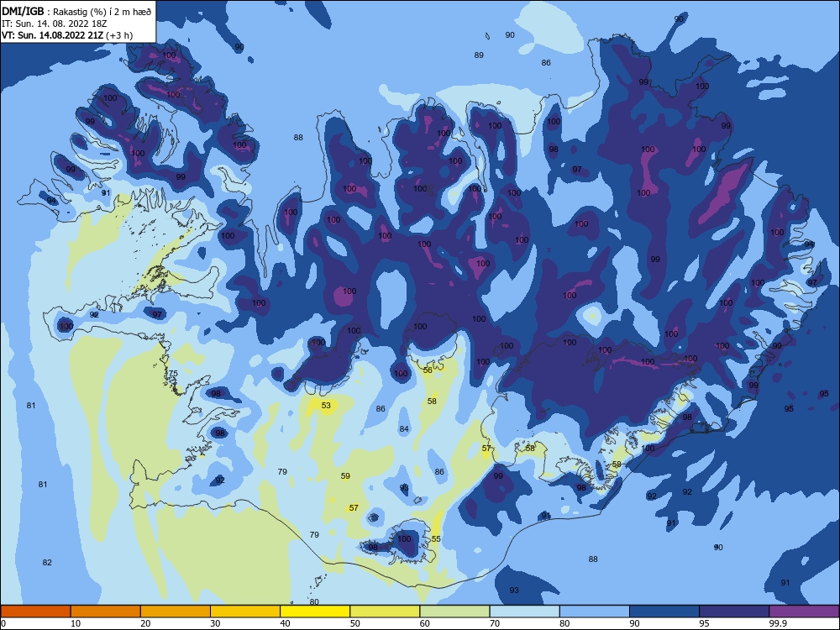
Task: Choose the light blue 80–90 legend swatch
Action: (x=595, y=612)
